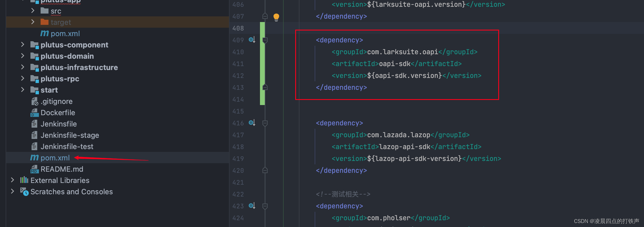The width and height of the screenshot is (644, 227).
Task: Click the start module folder icon
Action: [34, 90]
